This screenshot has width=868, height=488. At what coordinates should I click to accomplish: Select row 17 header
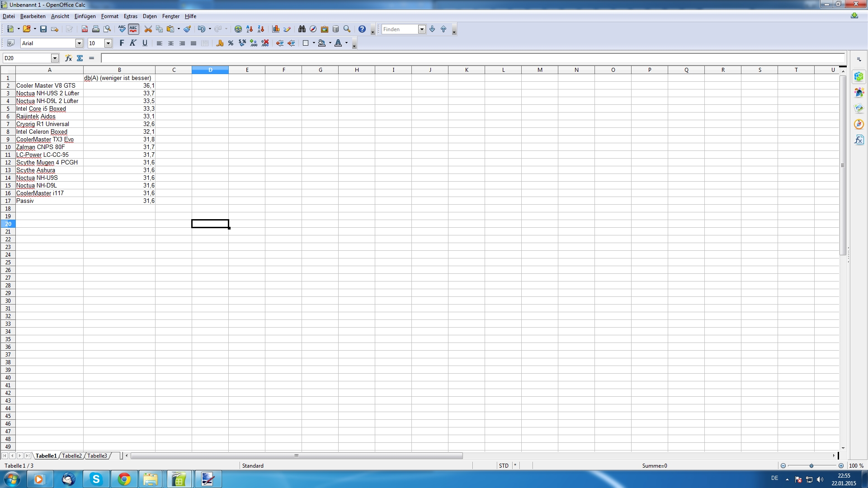8,201
